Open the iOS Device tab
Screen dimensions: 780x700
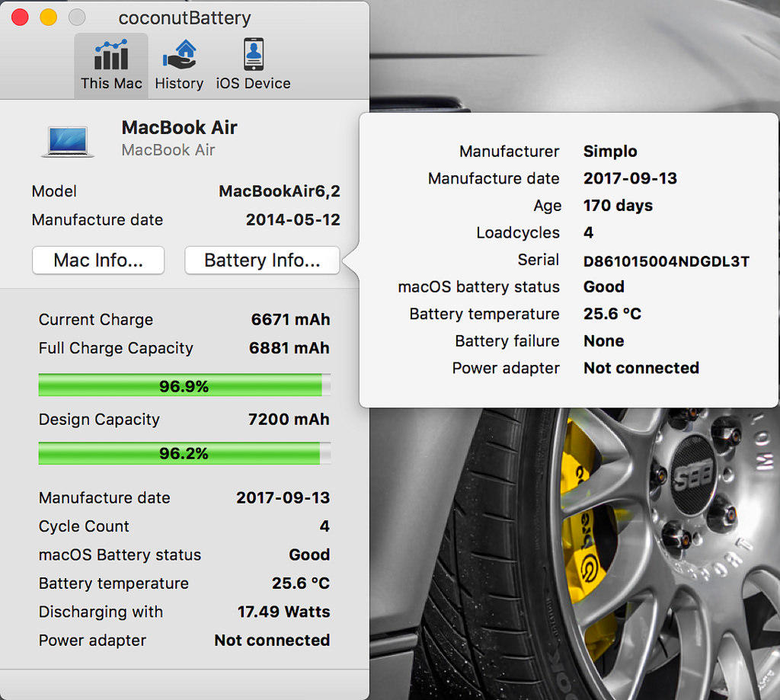click(253, 66)
